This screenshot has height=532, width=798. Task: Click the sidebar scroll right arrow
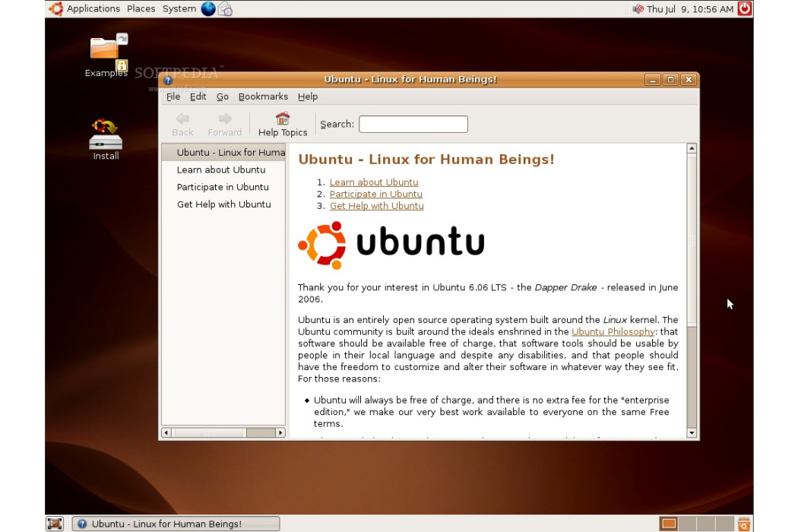pyautogui.click(x=280, y=432)
